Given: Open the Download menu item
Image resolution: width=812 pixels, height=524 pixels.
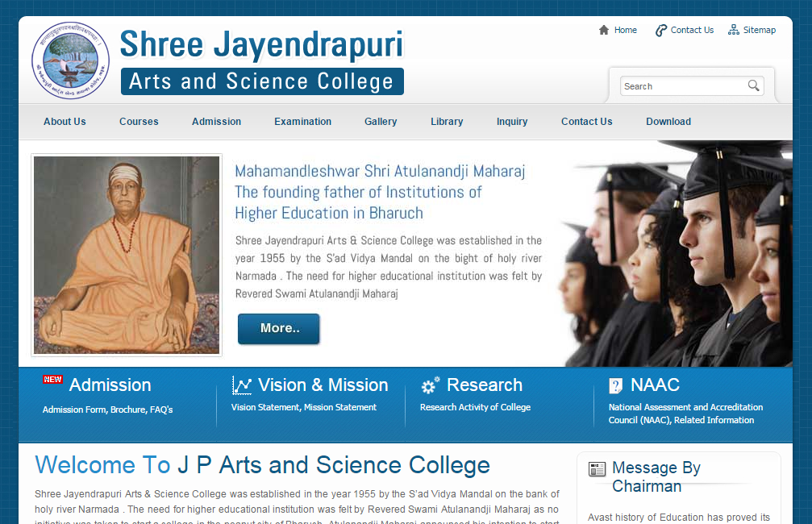Looking at the screenshot, I should pos(668,122).
